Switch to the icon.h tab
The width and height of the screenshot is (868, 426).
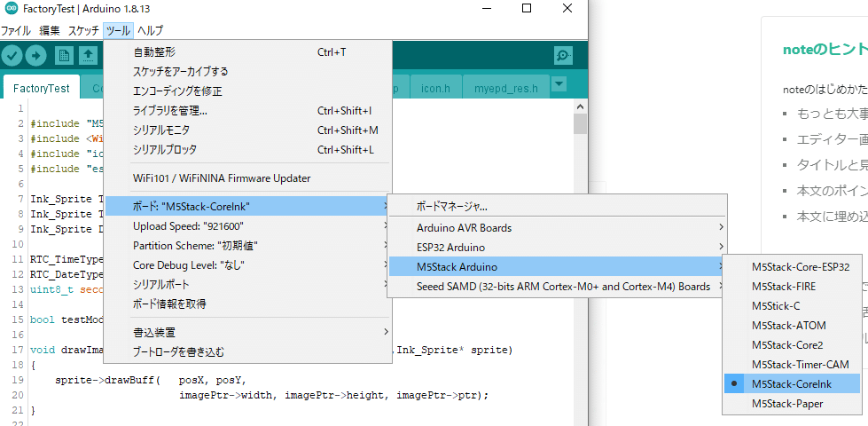[434, 88]
